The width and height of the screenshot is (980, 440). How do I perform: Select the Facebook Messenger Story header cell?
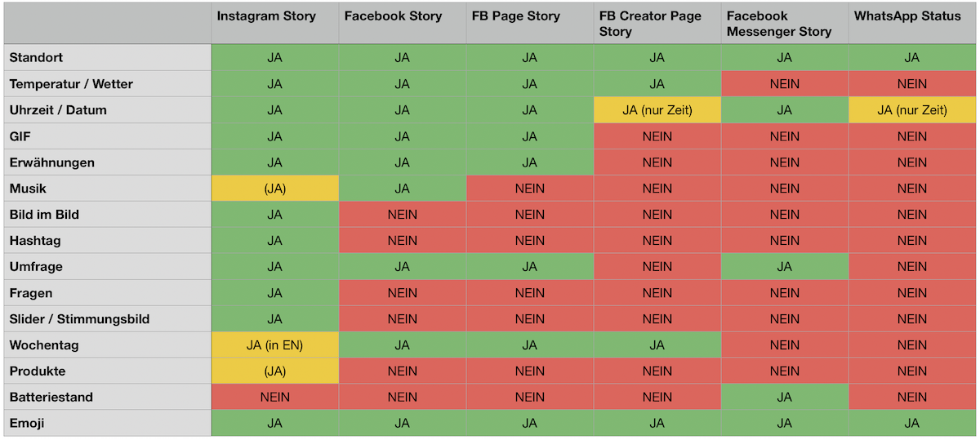point(785,24)
